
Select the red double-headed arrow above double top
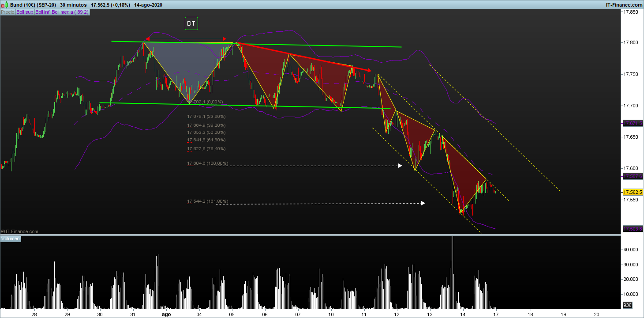pos(186,39)
